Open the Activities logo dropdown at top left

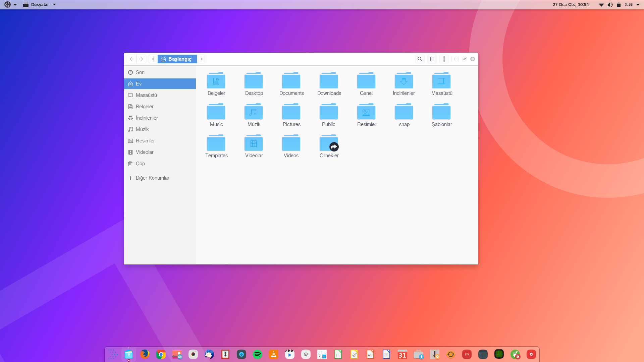[x=10, y=4]
